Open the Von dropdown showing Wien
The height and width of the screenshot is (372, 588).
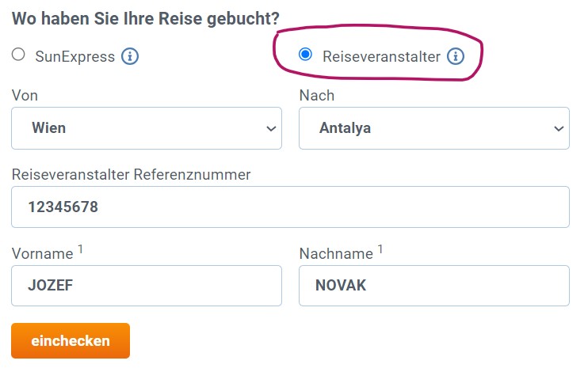coord(147,128)
